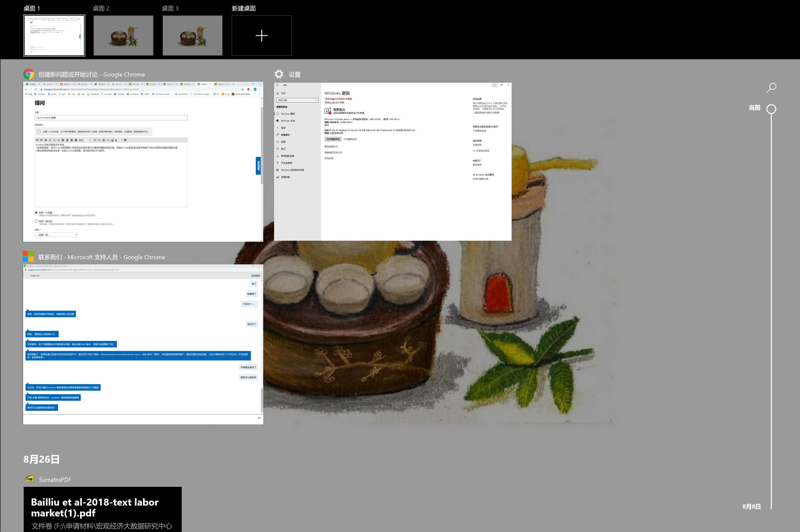Open the Bailliu et al-2018 PDF activity card

(102, 509)
